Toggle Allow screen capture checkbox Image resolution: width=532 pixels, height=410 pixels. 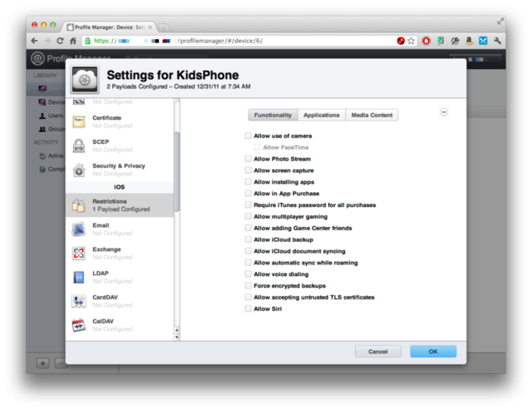point(248,170)
